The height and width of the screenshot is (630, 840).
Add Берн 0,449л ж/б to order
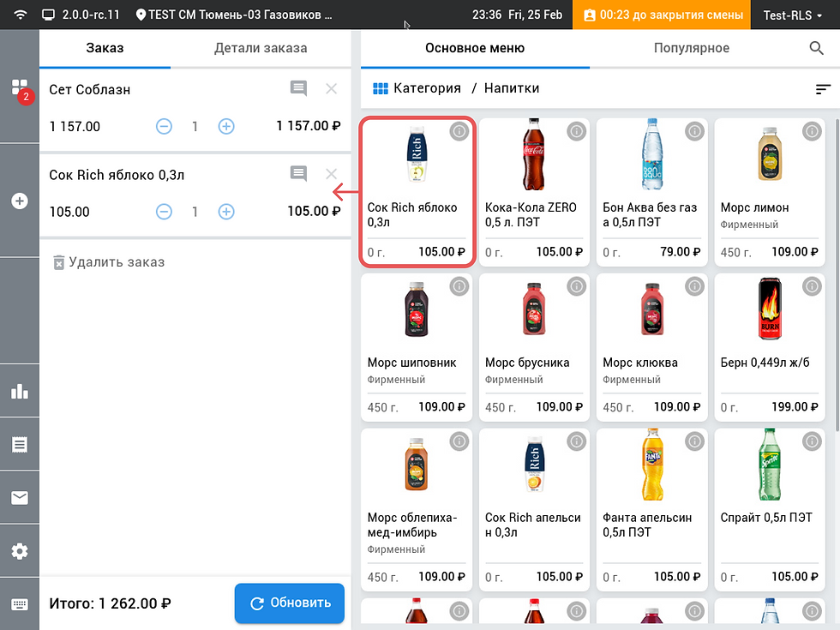(x=770, y=347)
